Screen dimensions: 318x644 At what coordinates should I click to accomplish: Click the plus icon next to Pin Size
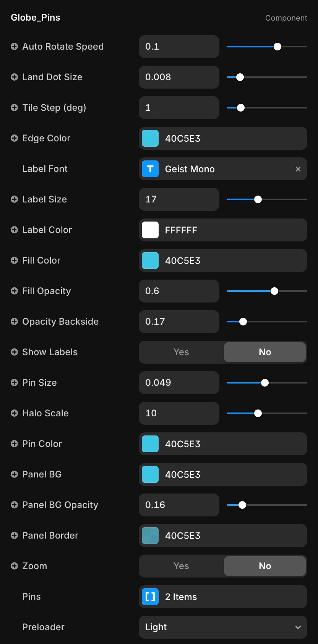[x=14, y=383]
